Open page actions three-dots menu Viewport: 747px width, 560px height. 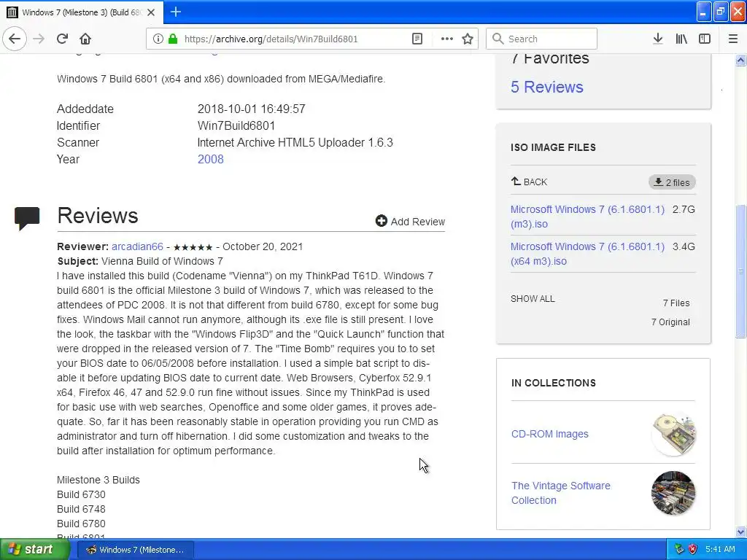(447, 39)
